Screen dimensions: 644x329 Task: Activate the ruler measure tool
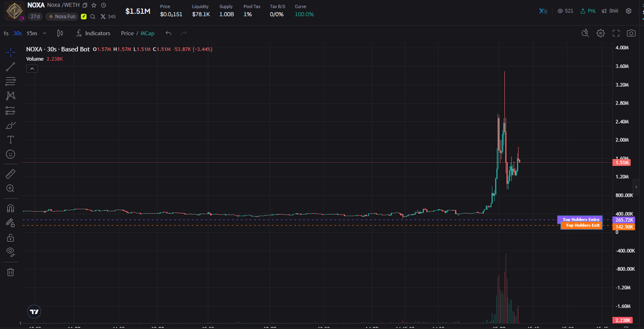coord(10,174)
